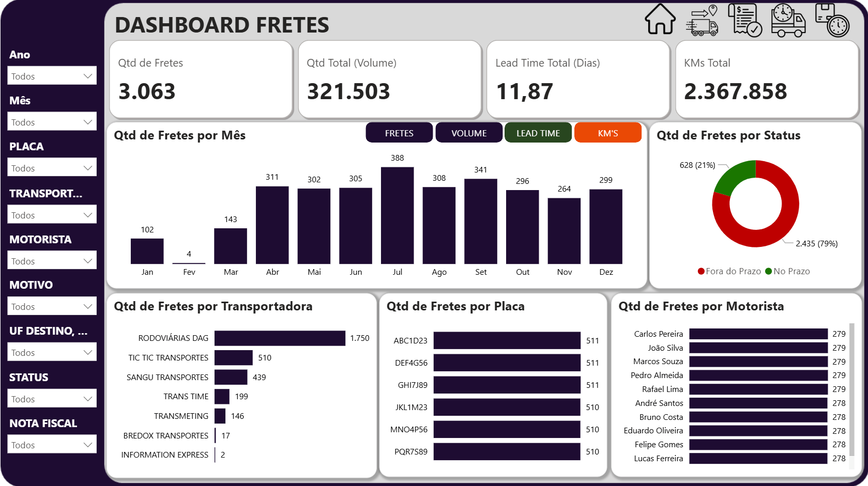The image size is (868, 486).
Task: Select the Jul bar in monthly chart
Action: pyautogui.click(x=397, y=215)
